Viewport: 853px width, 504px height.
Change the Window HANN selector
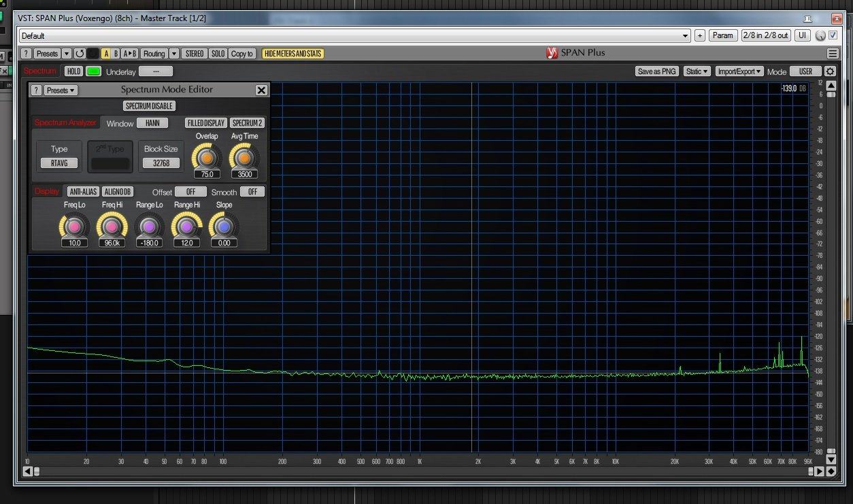(x=152, y=123)
